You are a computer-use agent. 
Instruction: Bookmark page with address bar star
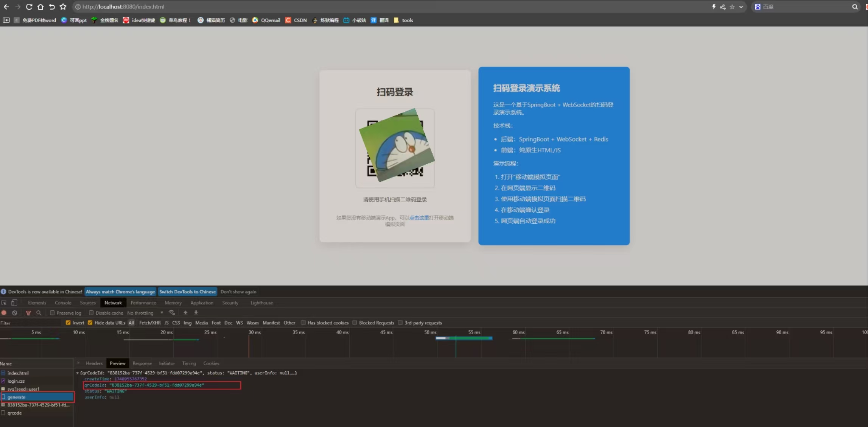732,7
